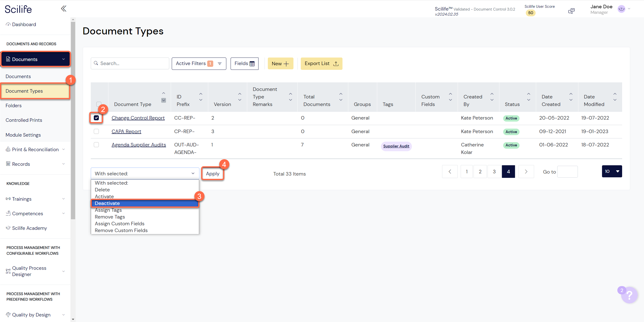Check the CAPA Report row checkbox
The image size is (644, 322).
pos(96,131)
